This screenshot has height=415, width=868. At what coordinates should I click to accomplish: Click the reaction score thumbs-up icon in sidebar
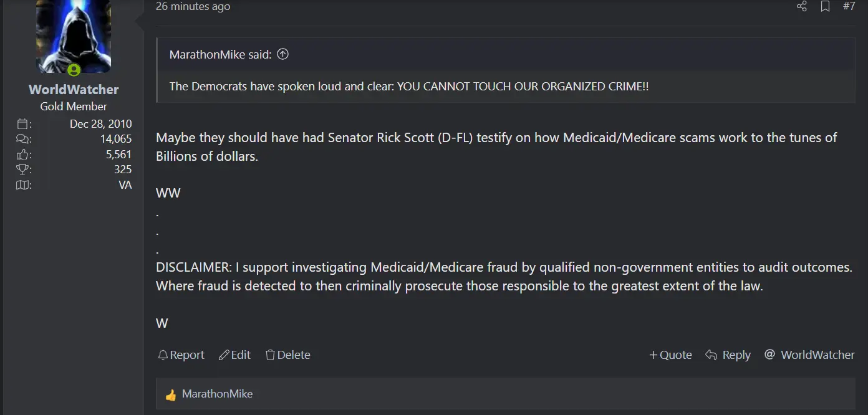[x=23, y=155]
